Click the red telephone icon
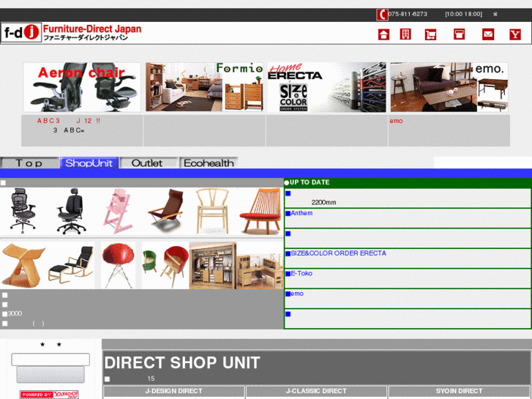Viewport: 532px width, 399px height. 382,15
